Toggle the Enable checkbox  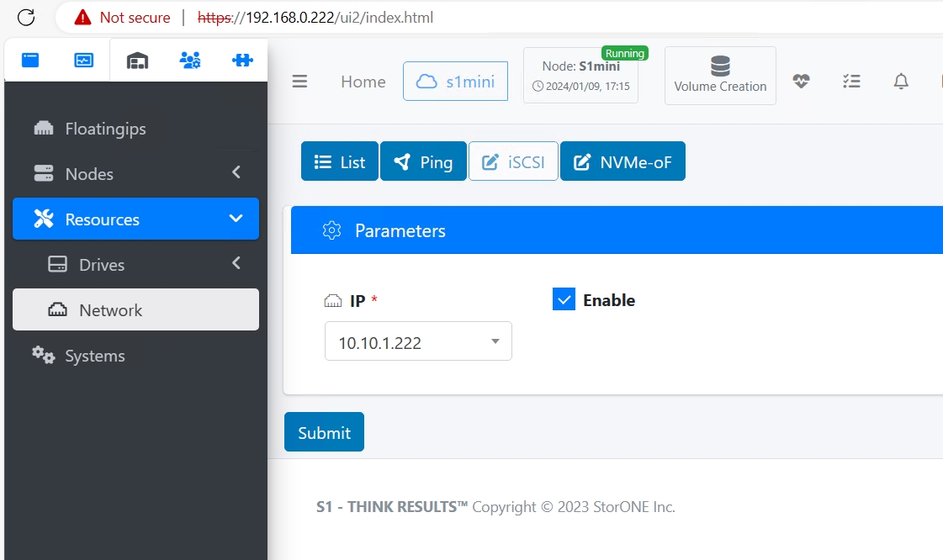(564, 299)
